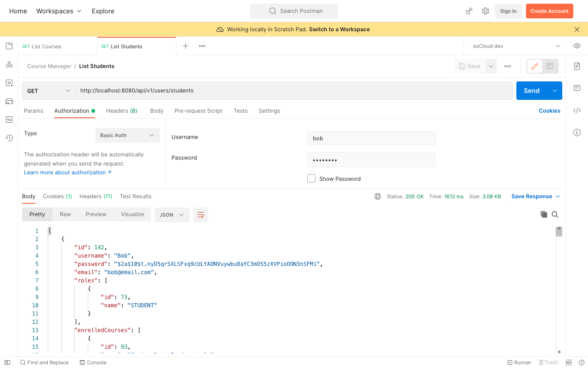Expand the Workspaces menu
This screenshot has width=588, height=368.
point(59,11)
